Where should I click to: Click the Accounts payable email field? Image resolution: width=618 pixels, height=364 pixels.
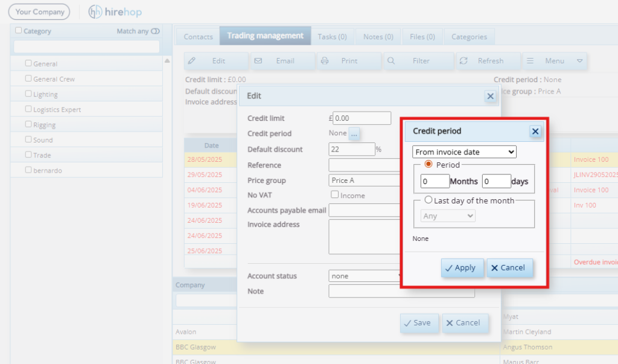(x=365, y=210)
